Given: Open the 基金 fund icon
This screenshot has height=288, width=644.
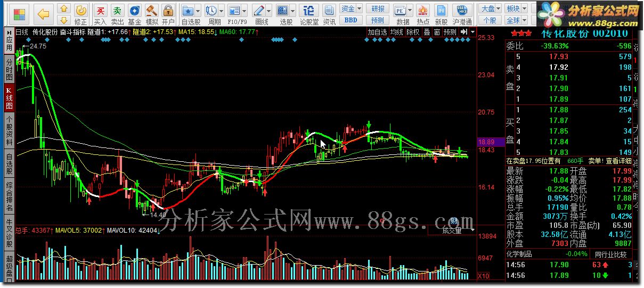Looking at the screenshot, I should click(x=135, y=15).
